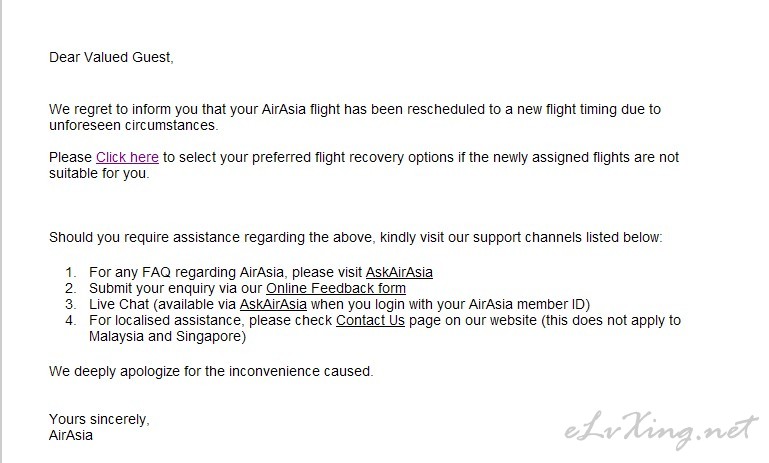Select list number 3 before Live Chat
This screenshot has width=769, height=463.
click(71, 305)
